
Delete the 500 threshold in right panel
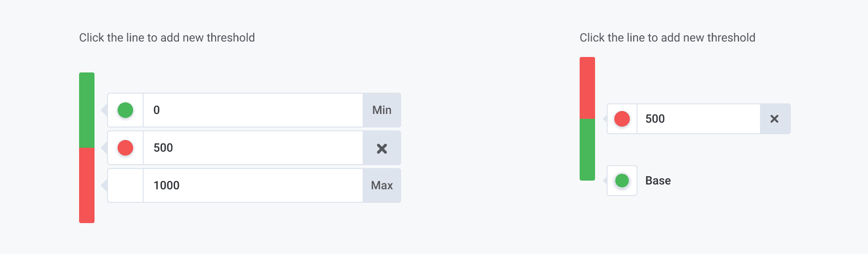click(774, 119)
